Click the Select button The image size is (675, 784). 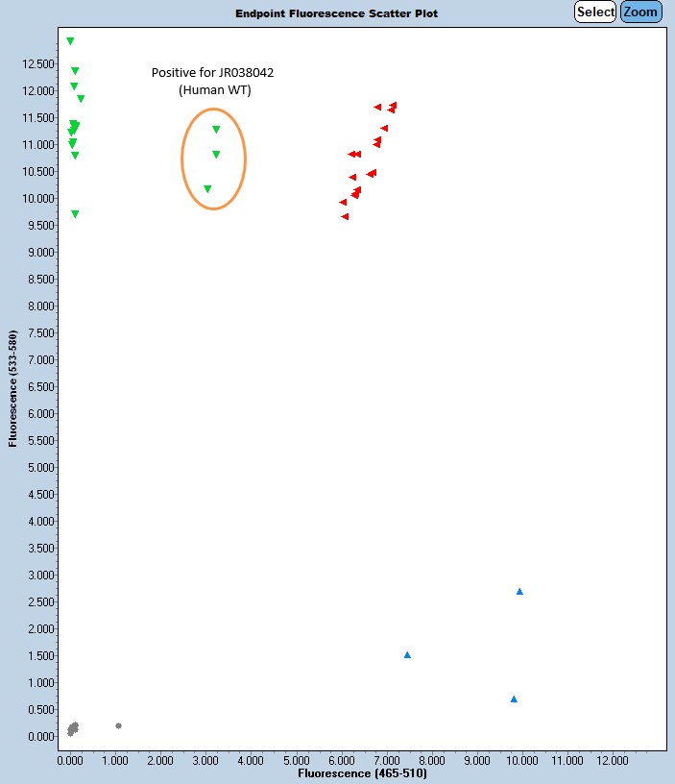pyautogui.click(x=595, y=12)
